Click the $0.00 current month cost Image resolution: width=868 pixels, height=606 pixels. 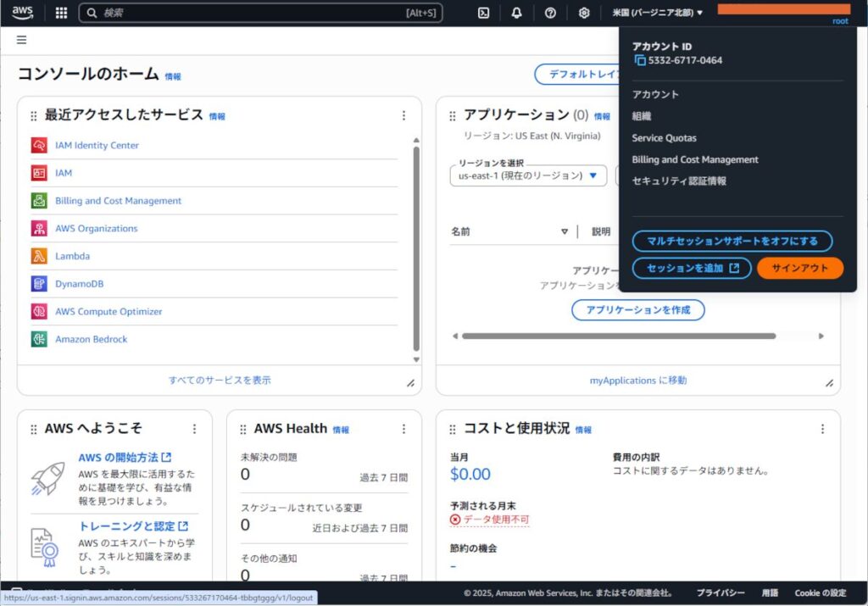tap(470, 475)
